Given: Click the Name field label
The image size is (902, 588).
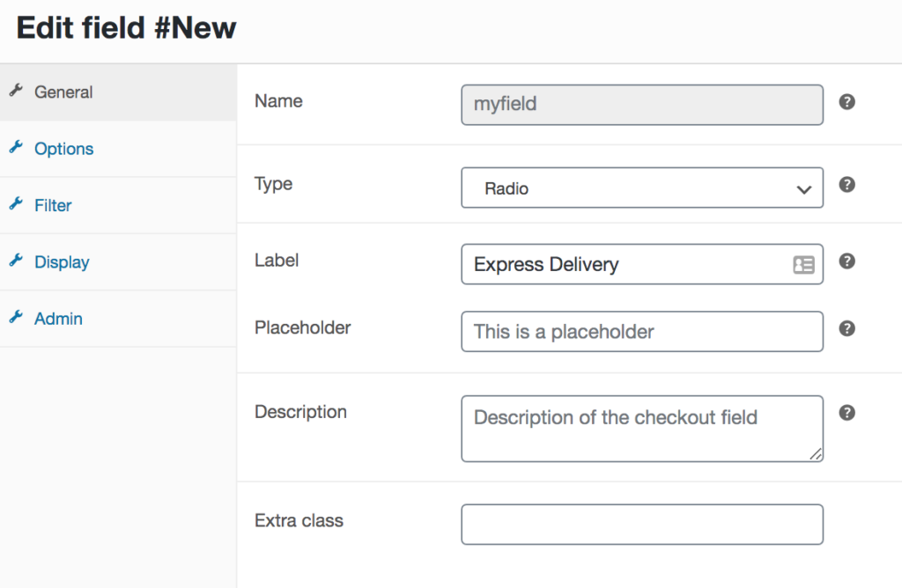Looking at the screenshot, I should click(278, 101).
